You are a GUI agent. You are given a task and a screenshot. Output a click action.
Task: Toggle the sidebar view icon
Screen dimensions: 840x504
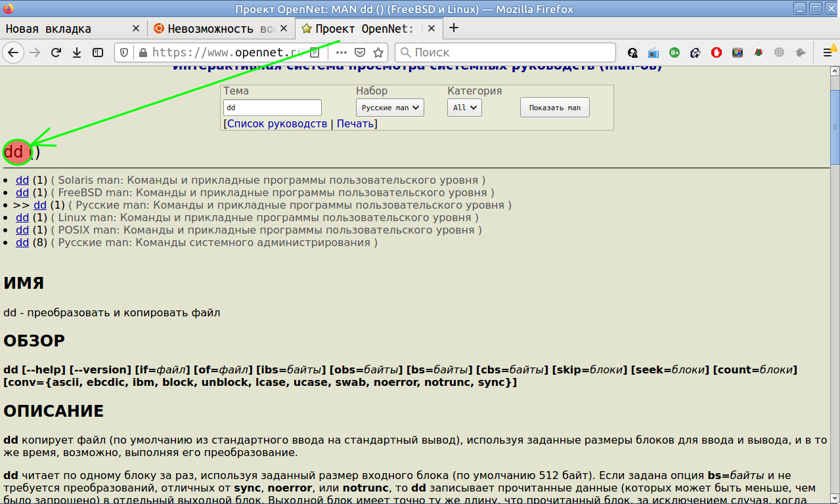[98, 52]
